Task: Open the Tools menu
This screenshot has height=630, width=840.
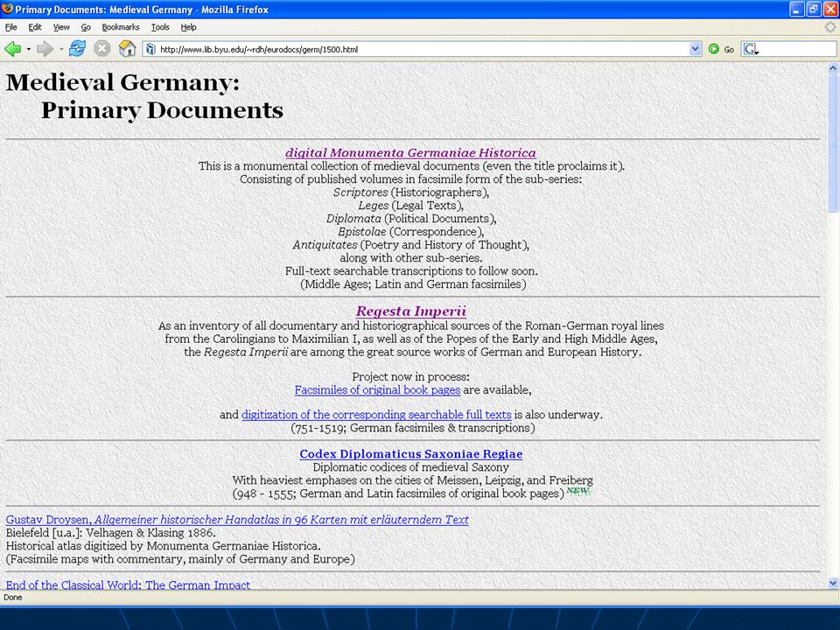Action: click(x=160, y=27)
